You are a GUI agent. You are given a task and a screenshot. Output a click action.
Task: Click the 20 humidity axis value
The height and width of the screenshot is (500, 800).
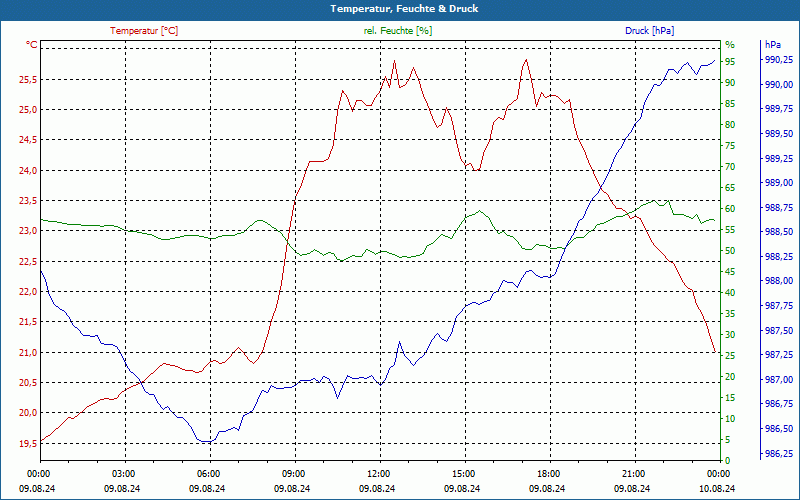730,377
